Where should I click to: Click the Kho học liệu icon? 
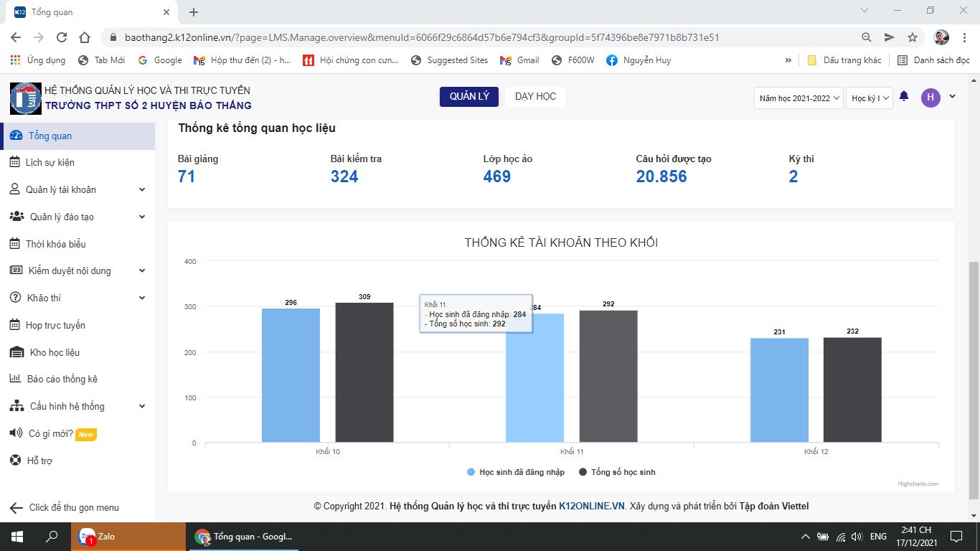17,352
